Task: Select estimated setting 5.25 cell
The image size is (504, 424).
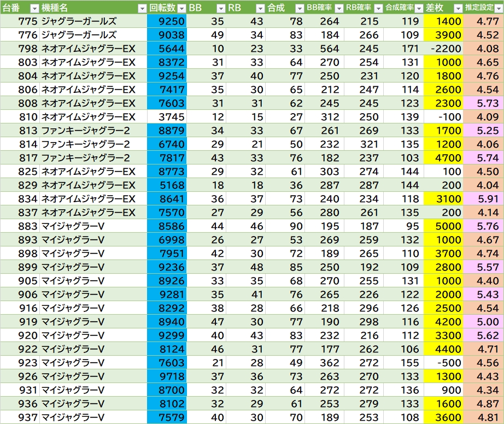Action: [x=483, y=131]
